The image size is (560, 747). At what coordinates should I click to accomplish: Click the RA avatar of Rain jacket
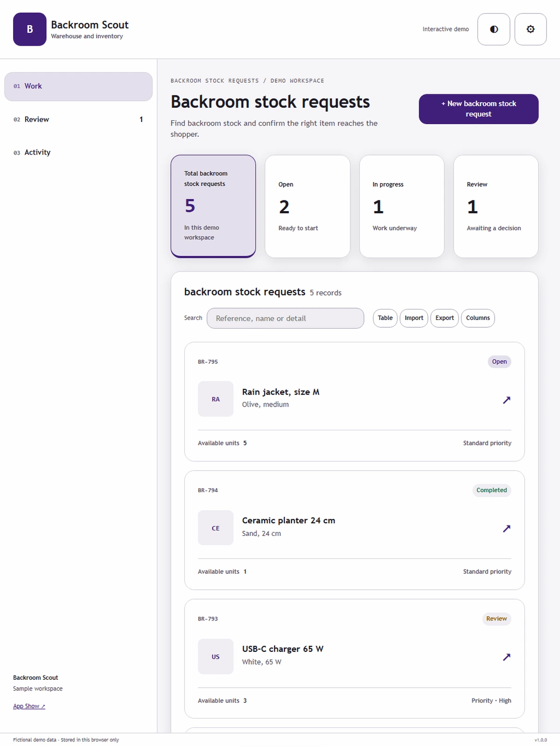216,399
